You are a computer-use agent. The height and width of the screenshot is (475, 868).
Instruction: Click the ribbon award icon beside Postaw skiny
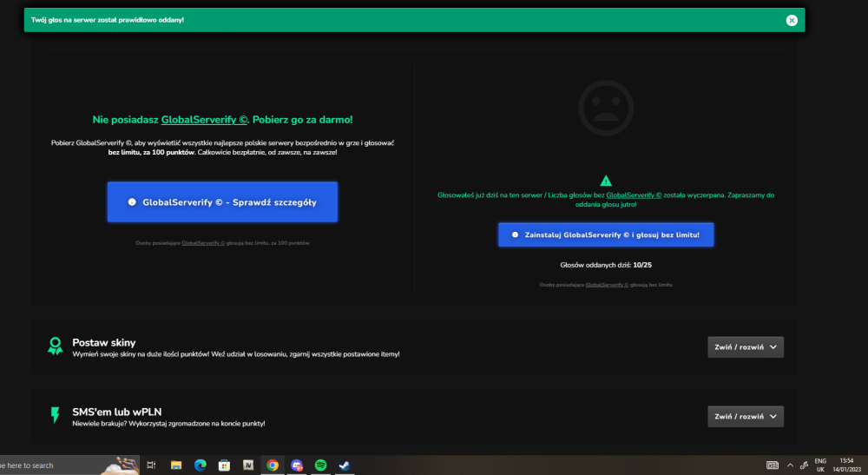(x=55, y=346)
